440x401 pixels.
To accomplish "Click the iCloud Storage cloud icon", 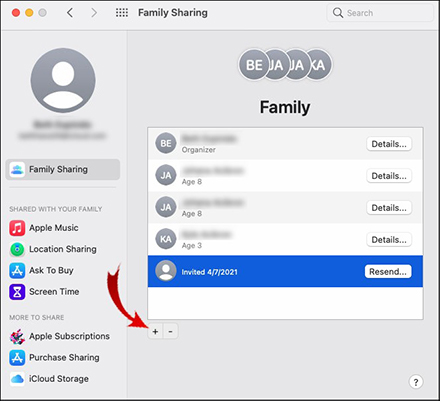I will (17, 379).
